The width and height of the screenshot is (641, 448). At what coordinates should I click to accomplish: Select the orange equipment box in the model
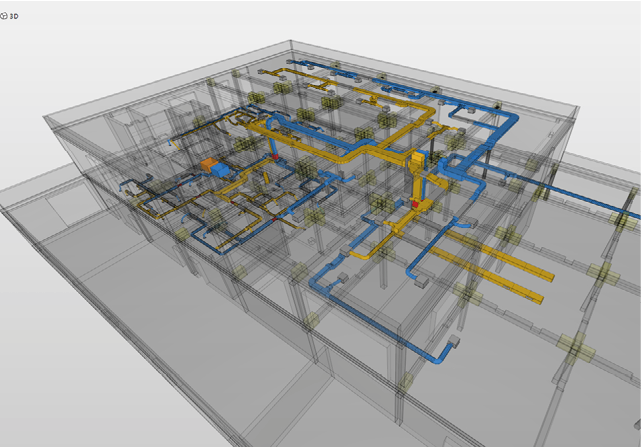pyautogui.click(x=209, y=165)
